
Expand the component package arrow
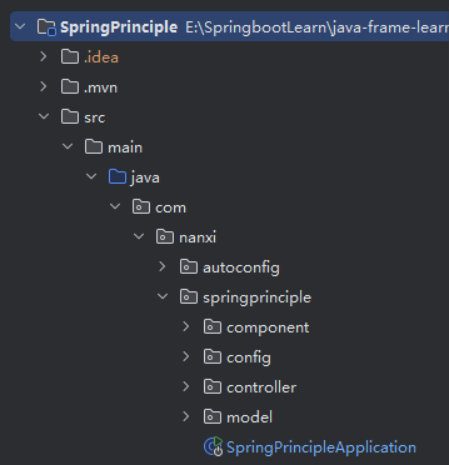[x=186, y=326]
